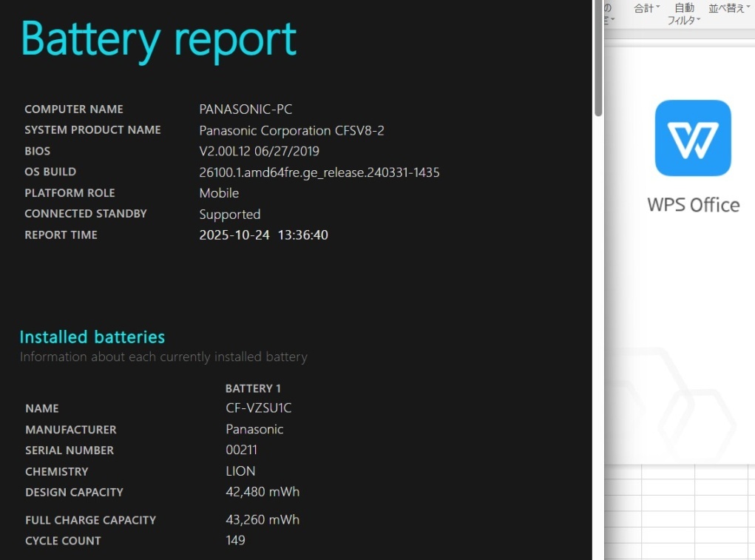Image resolution: width=755 pixels, height=560 pixels.
Task: Click the 'DESIGN CAPACITY' label
Action: (74, 492)
